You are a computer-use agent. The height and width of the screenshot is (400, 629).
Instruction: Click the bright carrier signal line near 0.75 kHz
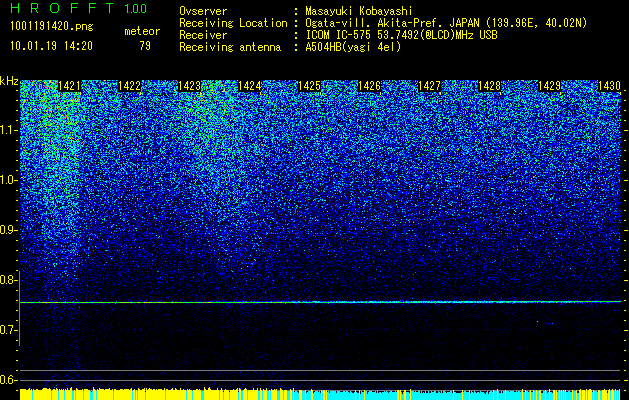[x=320, y=302]
